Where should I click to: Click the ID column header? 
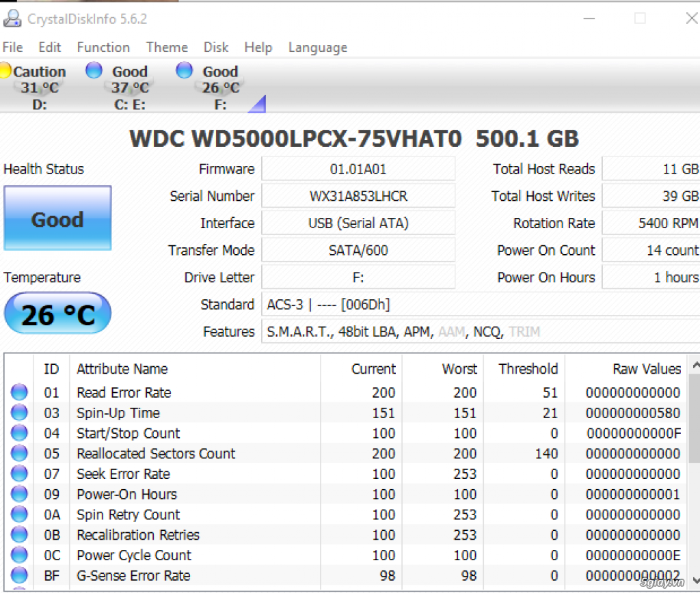51,368
